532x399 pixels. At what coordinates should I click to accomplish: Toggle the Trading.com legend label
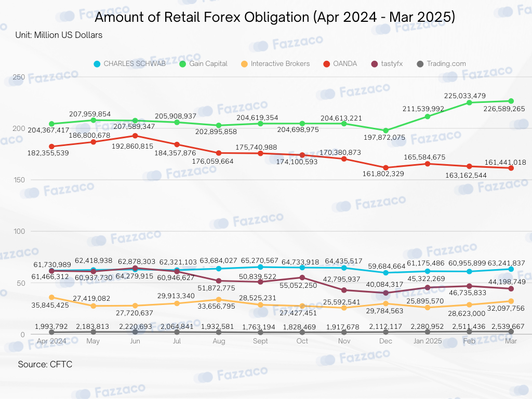pyautogui.click(x=446, y=64)
